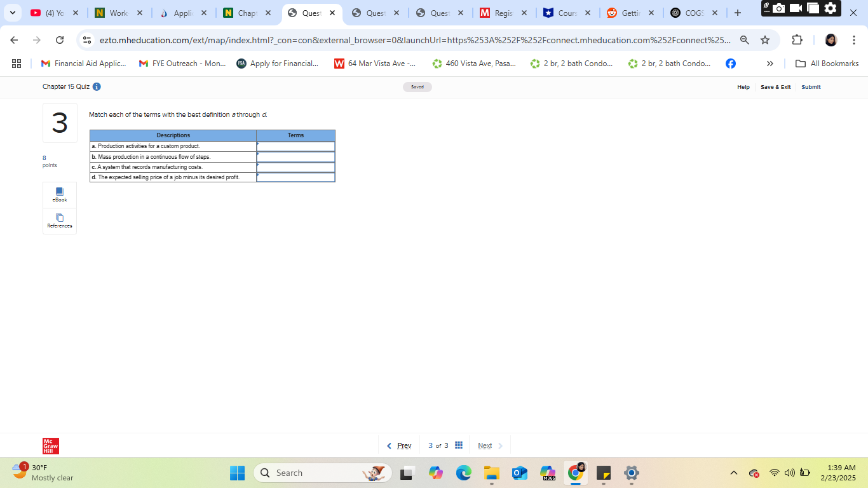Click the McGraw Hill logo

[x=51, y=446]
